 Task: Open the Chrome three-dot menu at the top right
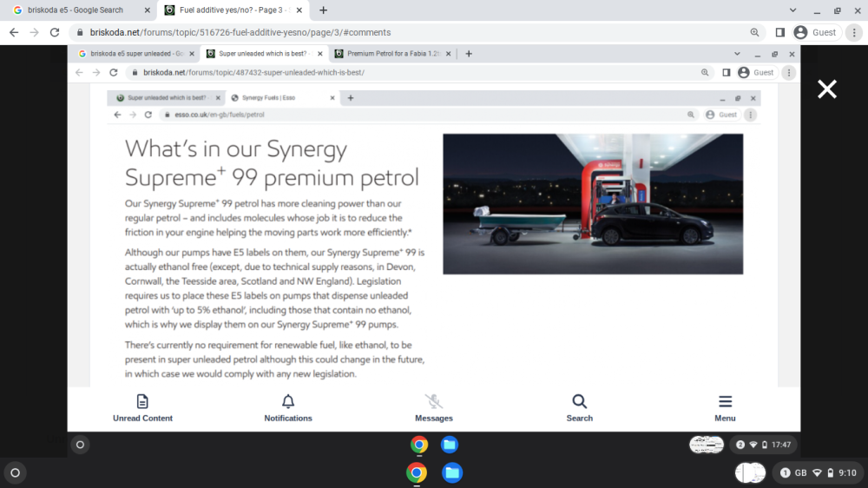click(854, 32)
